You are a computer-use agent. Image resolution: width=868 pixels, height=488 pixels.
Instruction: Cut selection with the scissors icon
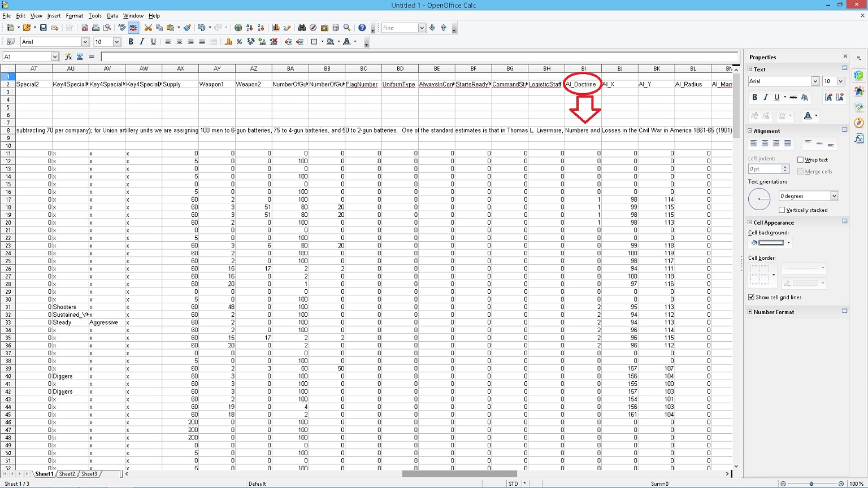(148, 28)
